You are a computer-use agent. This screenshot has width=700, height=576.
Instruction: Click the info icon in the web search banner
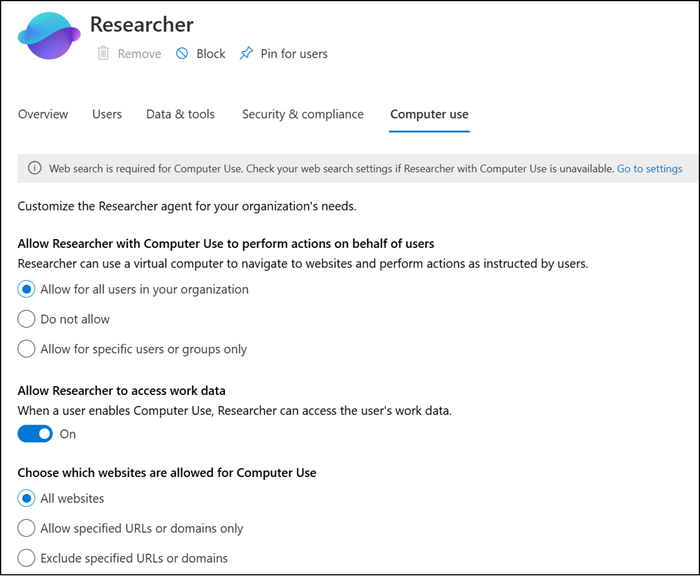click(x=34, y=168)
